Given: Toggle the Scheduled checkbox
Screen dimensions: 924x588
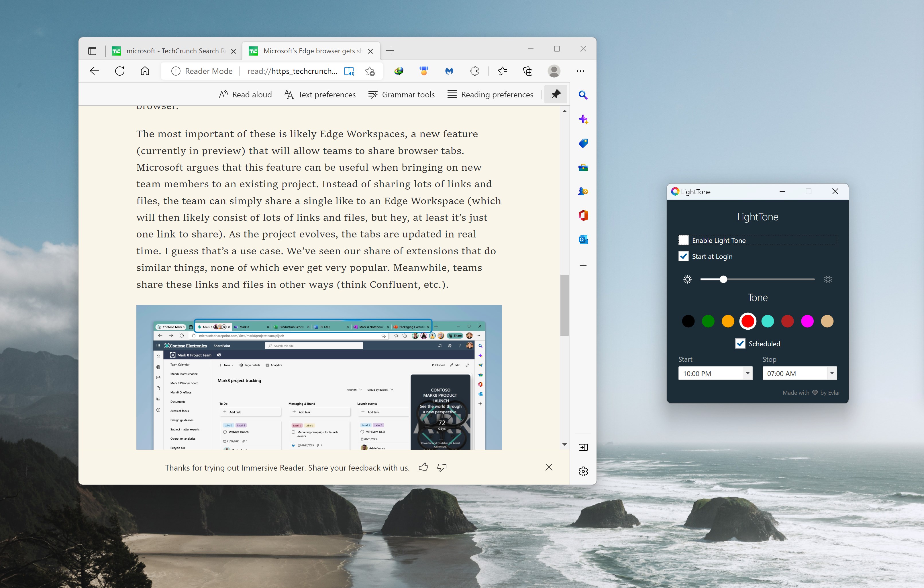Looking at the screenshot, I should pos(740,343).
